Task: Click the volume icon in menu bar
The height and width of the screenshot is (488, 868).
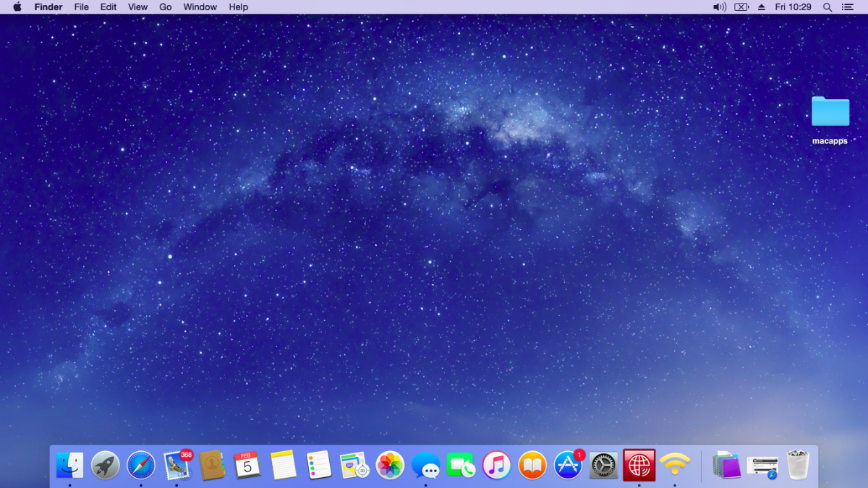Action: point(719,7)
